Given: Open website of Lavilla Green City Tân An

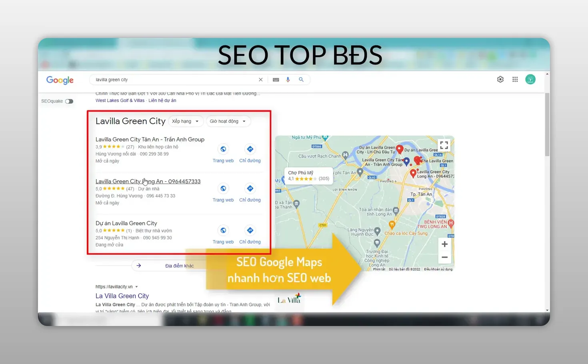Looking at the screenshot, I should 223,154.
